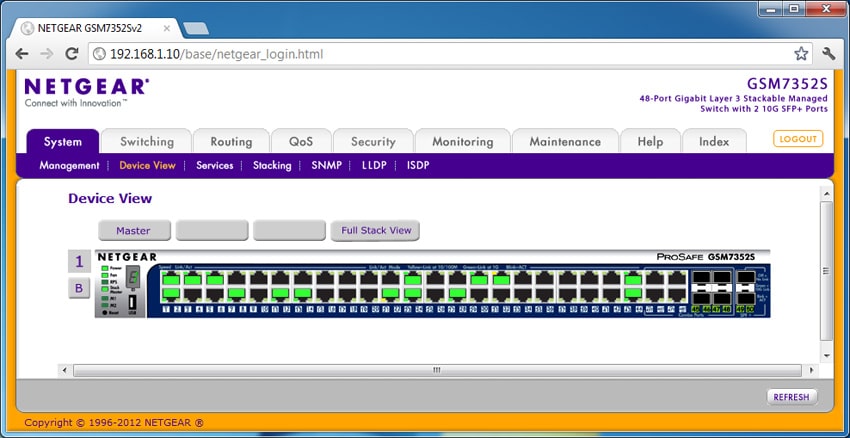Click the stack ID seven-segment display

[x=133, y=278]
